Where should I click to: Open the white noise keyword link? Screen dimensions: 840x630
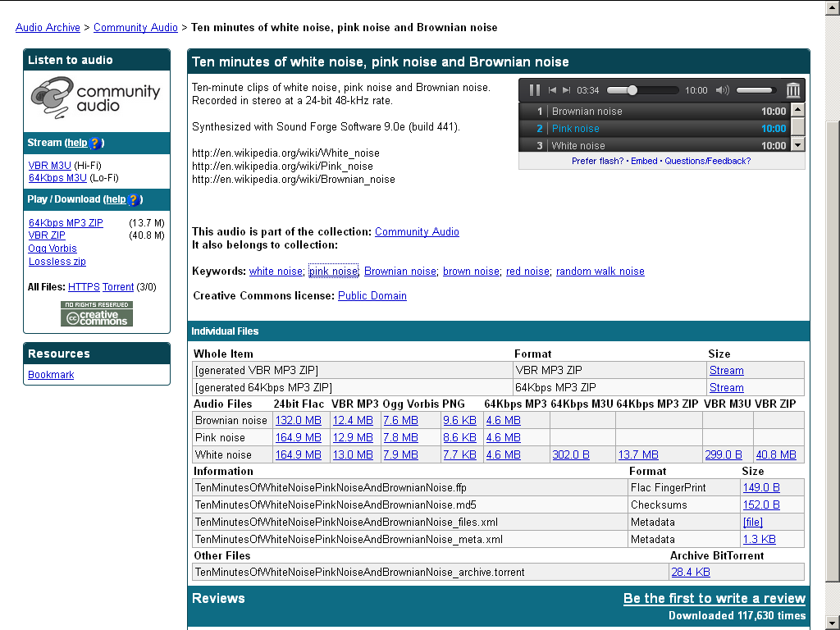(x=276, y=271)
